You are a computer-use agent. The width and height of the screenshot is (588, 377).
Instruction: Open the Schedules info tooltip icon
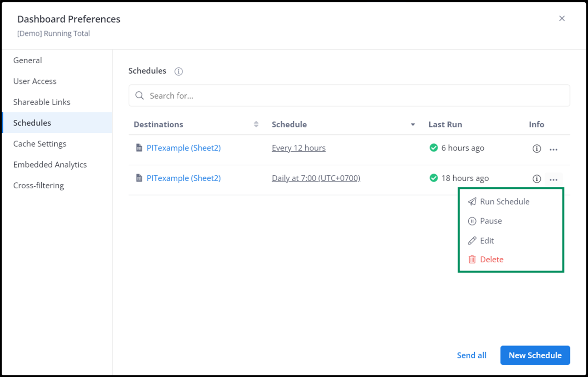click(x=179, y=71)
